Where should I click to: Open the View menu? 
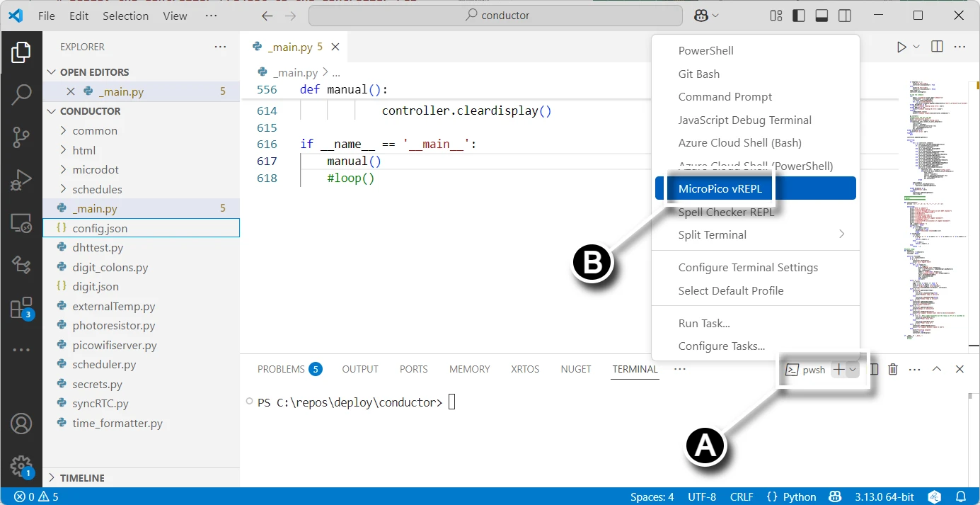pos(175,16)
